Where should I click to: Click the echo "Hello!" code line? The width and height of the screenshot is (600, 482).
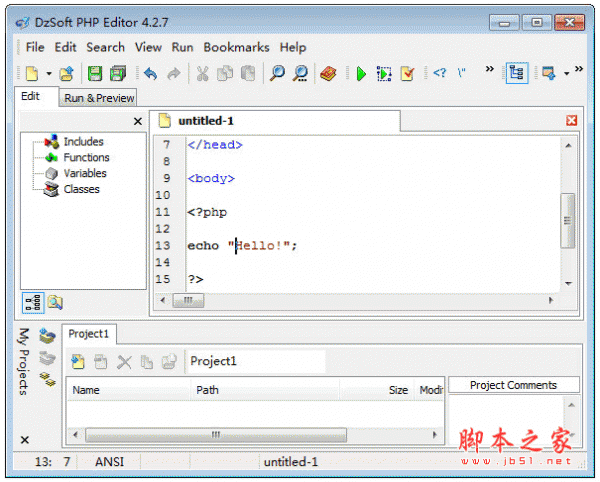tap(242, 246)
